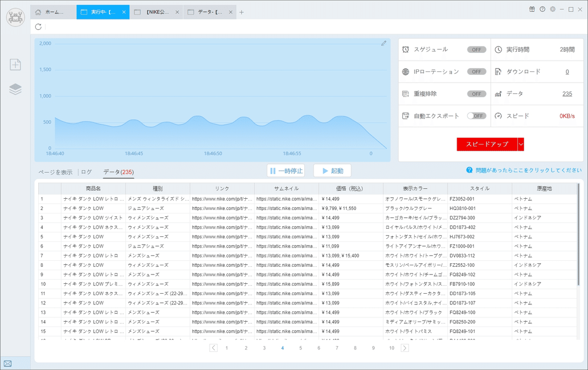Click the 原産地 column header

543,188
